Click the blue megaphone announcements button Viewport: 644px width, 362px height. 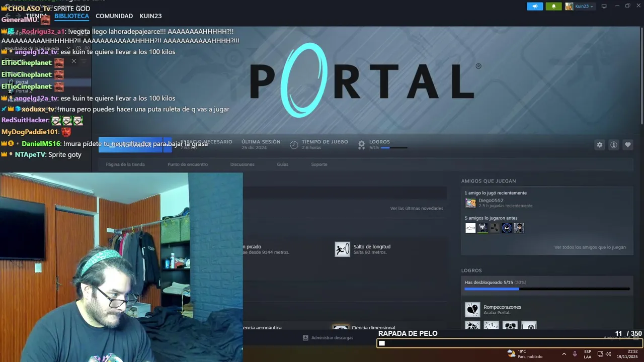tap(535, 6)
